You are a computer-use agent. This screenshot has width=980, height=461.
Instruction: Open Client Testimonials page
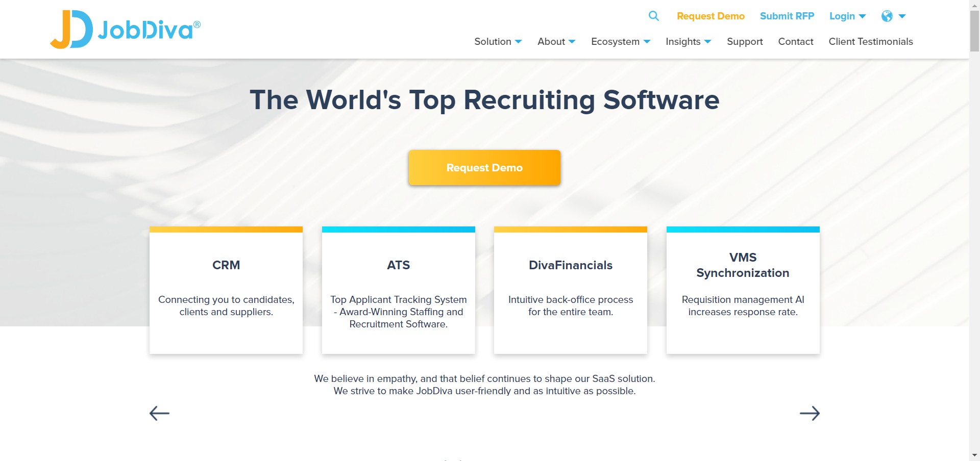(x=870, y=42)
